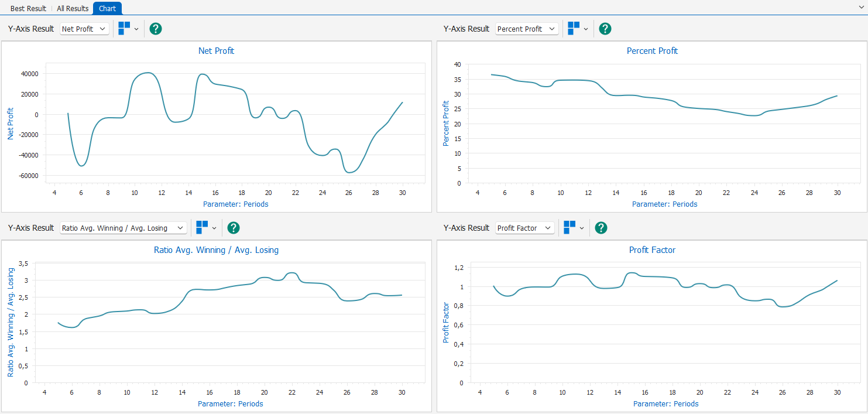Open help icon in Percent Profit toolbar
Screen dimensions: 868x414
coord(605,29)
